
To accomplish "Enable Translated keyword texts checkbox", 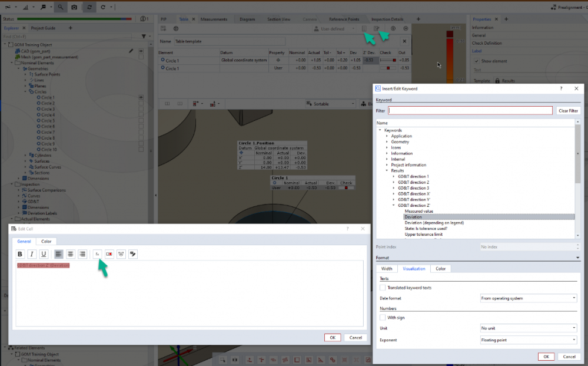I will tap(383, 288).
